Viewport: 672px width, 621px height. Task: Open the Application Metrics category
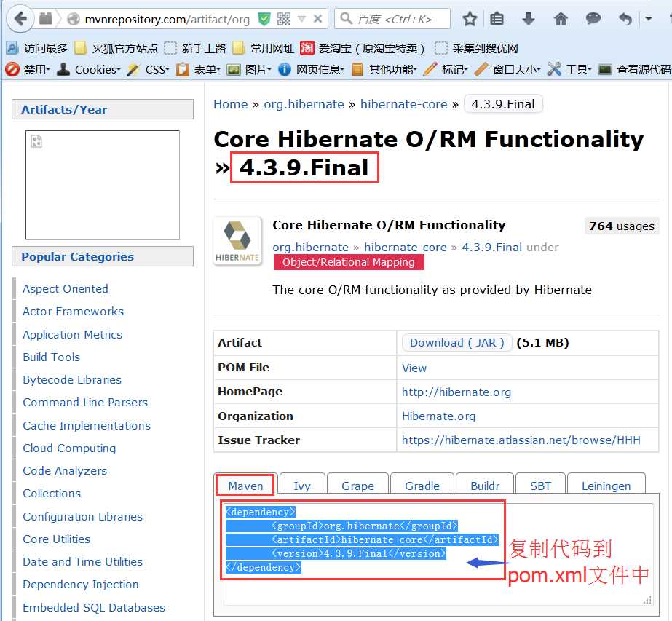(x=72, y=334)
